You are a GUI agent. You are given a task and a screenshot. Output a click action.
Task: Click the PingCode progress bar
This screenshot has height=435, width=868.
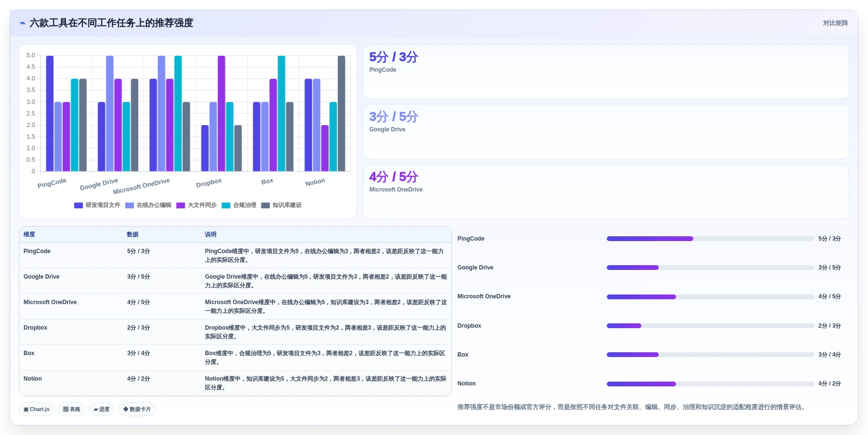coord(710,239)
